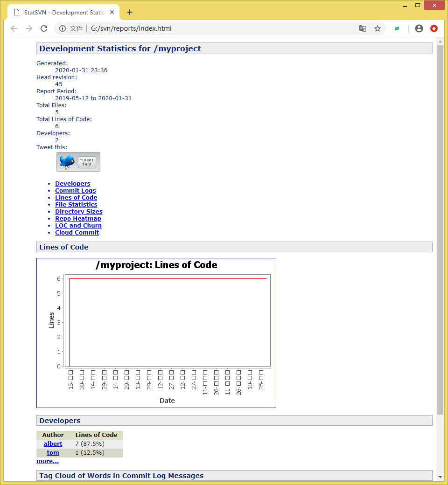The height and width of the screenshot is (485, 448).
Task: Open the Lines of Code link
Action: (76, 197)
